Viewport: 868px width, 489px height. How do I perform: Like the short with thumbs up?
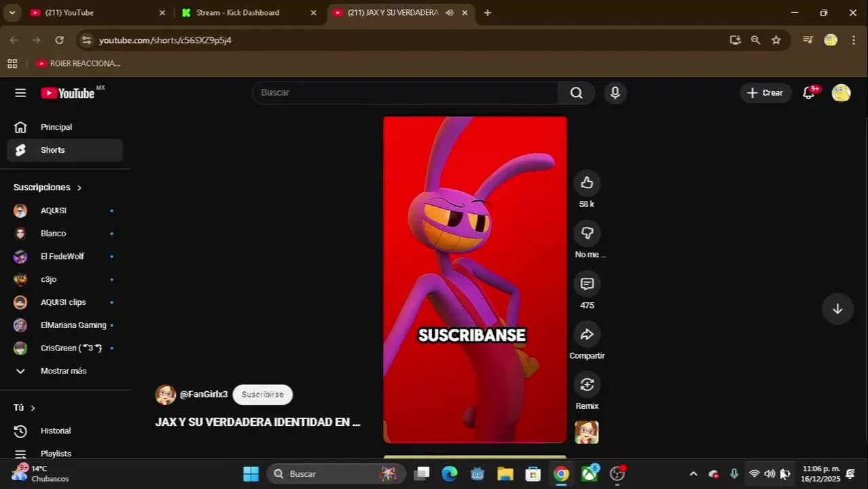coord(587,183)
